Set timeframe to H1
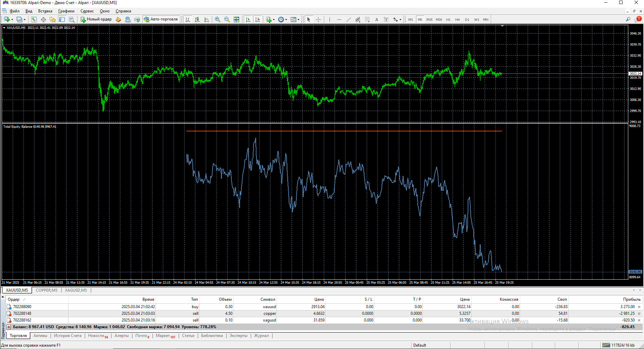The width and height of the screenshot is (644, 349). tap(448, 19)
